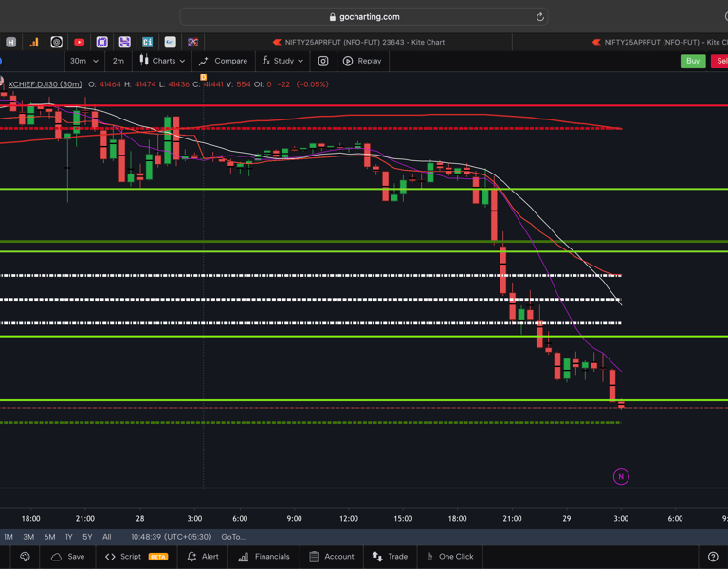Click the Compare symbol button
Screen dimensions: 728x569
224,61
